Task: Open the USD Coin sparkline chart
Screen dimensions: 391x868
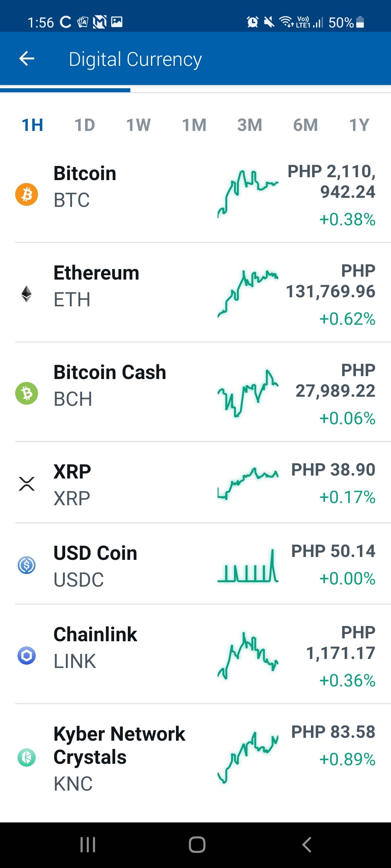Action: click(x=248, y=566)
